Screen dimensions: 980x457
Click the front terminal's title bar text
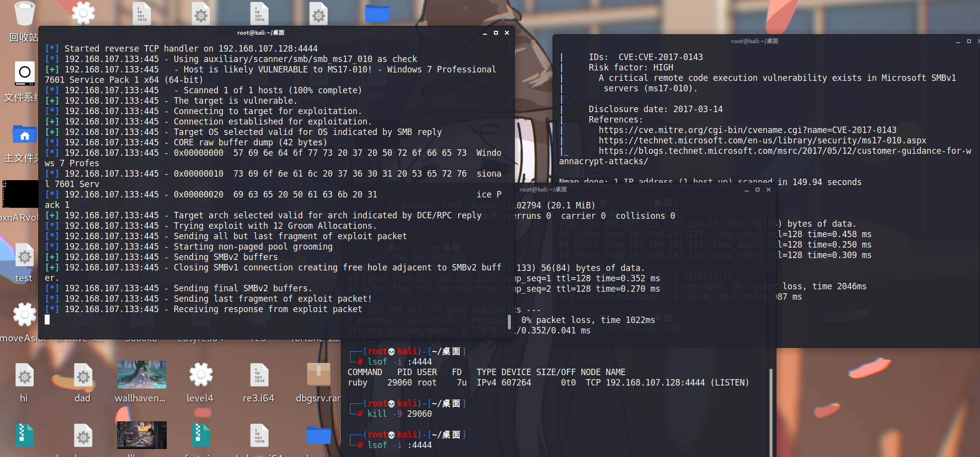(261, 33)
